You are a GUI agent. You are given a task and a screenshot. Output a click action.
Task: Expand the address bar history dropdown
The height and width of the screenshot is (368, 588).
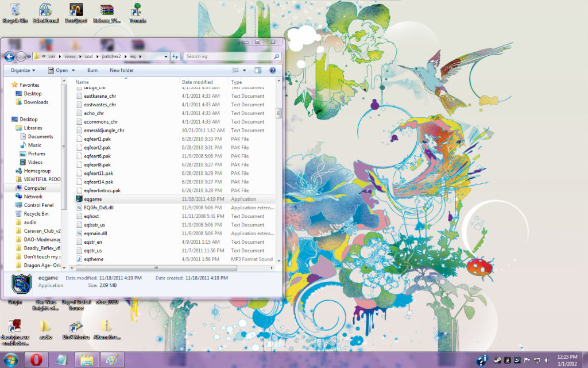166,56
